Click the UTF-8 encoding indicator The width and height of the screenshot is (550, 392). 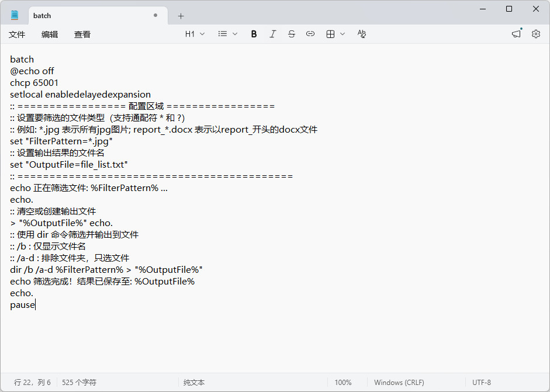pos(482,382)
